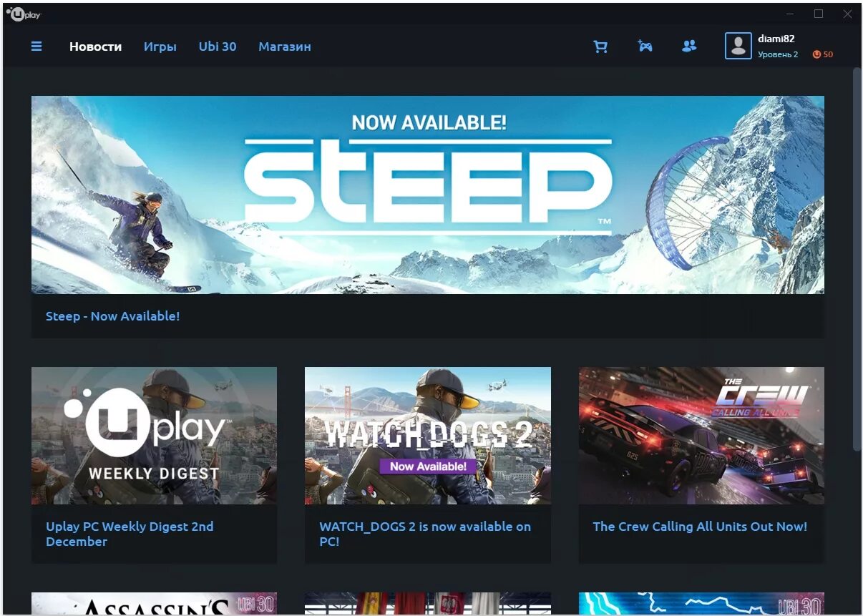This screenshot has height=616, width=863.
Task: Click the diami82 profile avatar
Action: click(738, 47)
